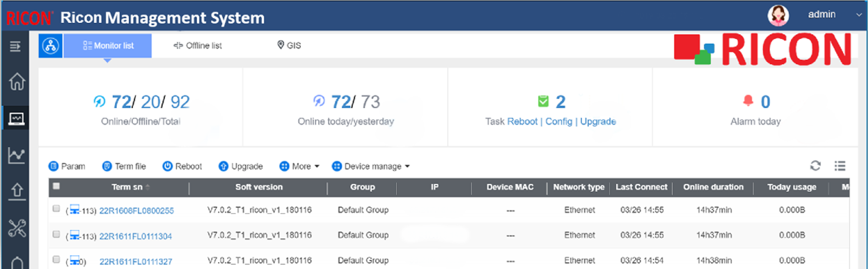Viewport: 868px width, 269px height.
Task: Click the offline count 20
Action: pyautogui.click(x=150, y=102)
